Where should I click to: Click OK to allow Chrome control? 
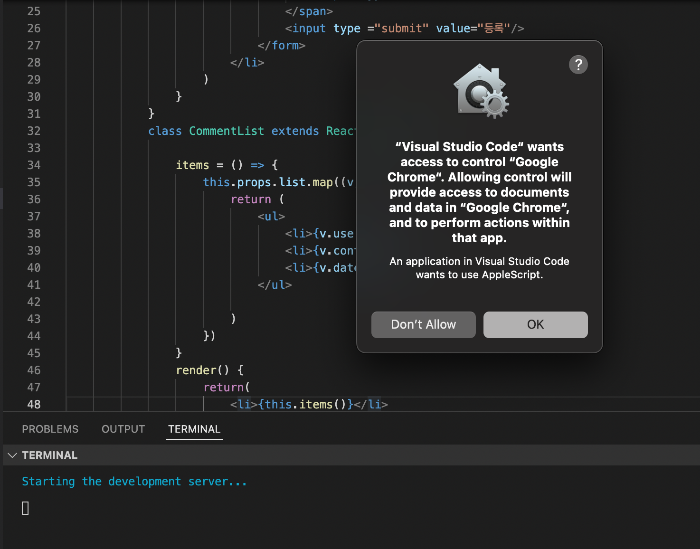tap(535, 324)
